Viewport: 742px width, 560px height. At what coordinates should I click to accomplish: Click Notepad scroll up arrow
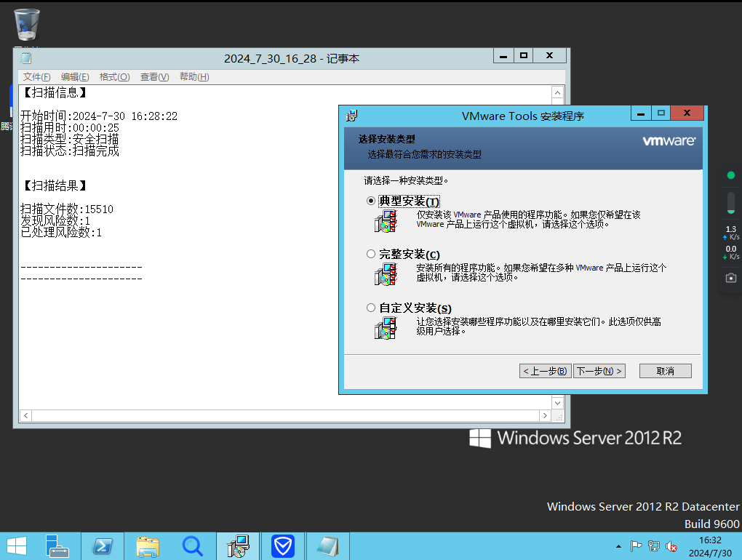[x=557, y=92]
